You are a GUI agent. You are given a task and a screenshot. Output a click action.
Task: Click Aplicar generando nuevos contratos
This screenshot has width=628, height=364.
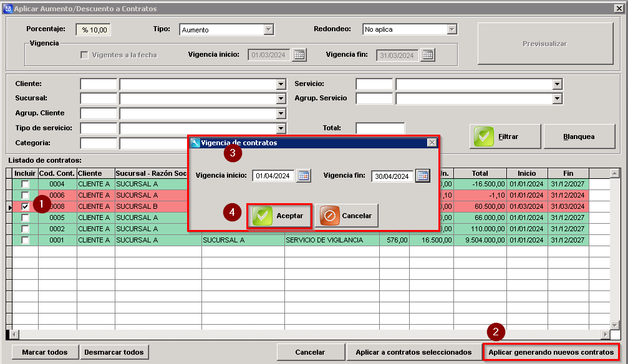pyautogui.click(x=551, y=352)
